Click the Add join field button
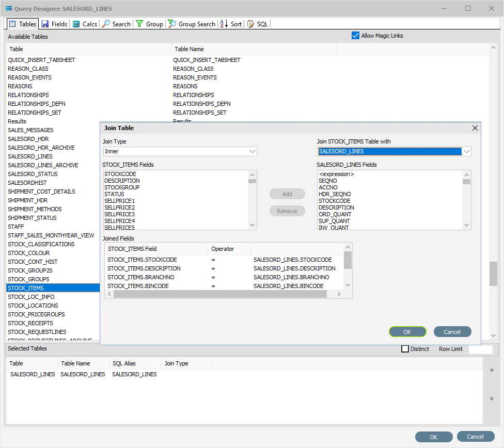This screenshot has width=504, height=448. 287,194
